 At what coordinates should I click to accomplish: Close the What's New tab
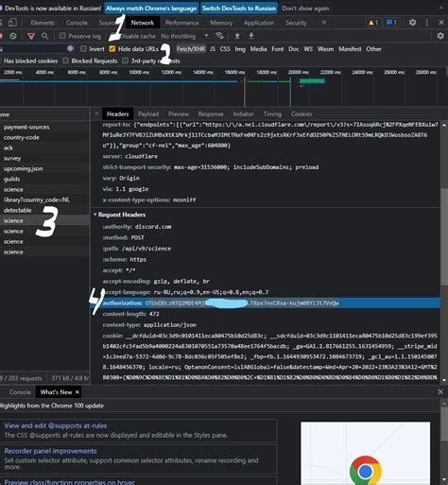tap(77, 392)
